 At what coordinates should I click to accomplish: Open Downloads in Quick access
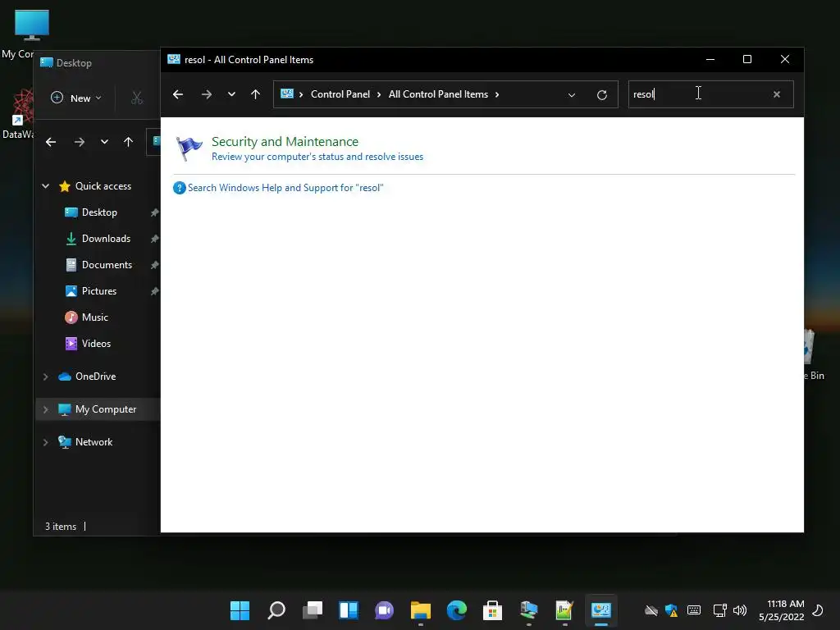pos(106,239)
